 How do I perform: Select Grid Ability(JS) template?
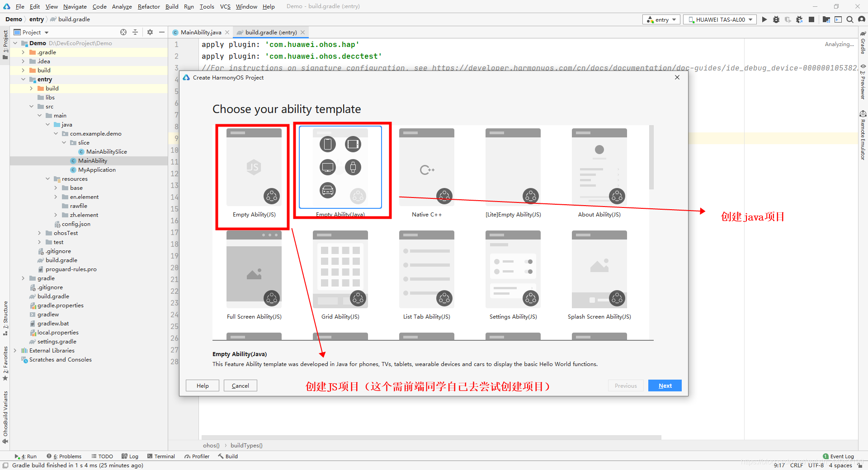(x=340, y=275)
